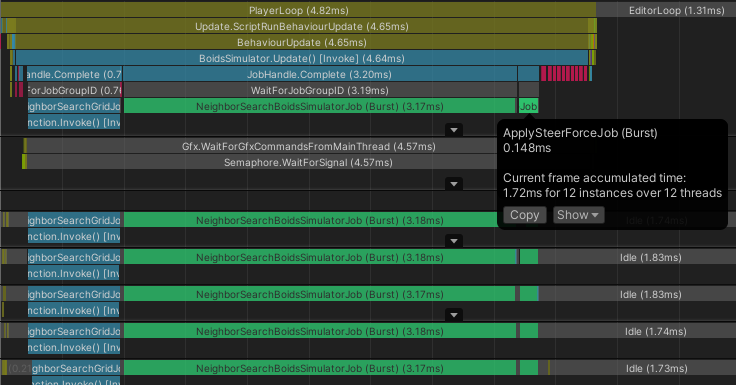The image size is (736, 385).
Task: Select main thread NeighborSearchBoidsSimulatorJob (3.17ms)
Action: [319, 106]
